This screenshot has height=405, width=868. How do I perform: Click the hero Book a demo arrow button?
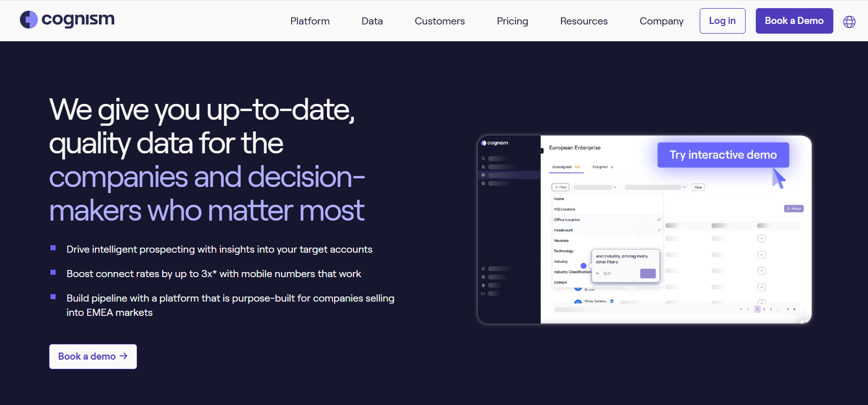point(93,357)
